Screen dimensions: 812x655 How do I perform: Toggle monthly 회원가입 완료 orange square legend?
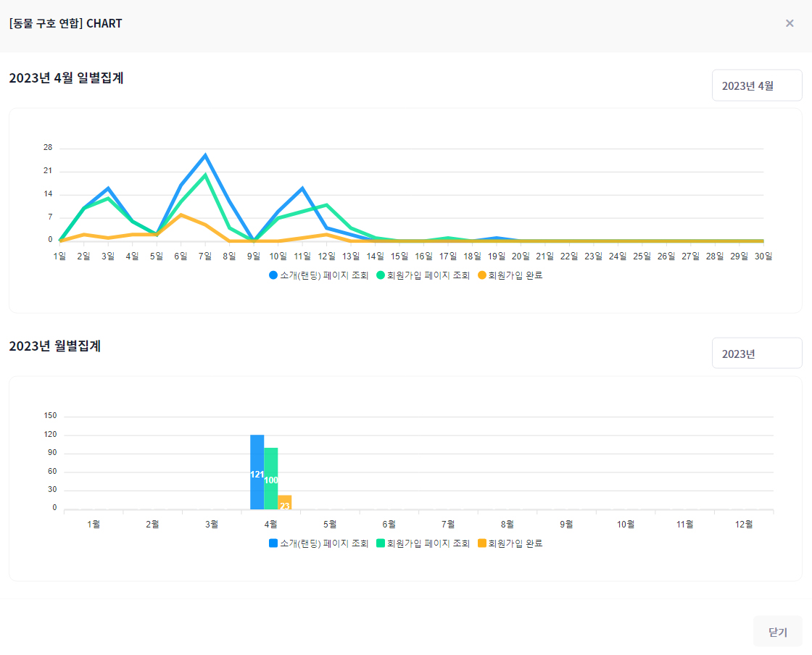pyautogui.click(x=482, y=543)
